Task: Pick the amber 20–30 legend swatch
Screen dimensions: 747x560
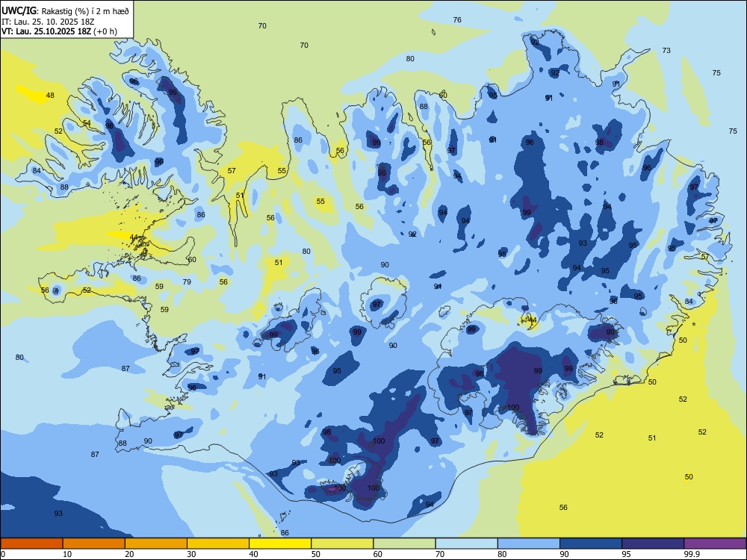Action: (156, 544)
